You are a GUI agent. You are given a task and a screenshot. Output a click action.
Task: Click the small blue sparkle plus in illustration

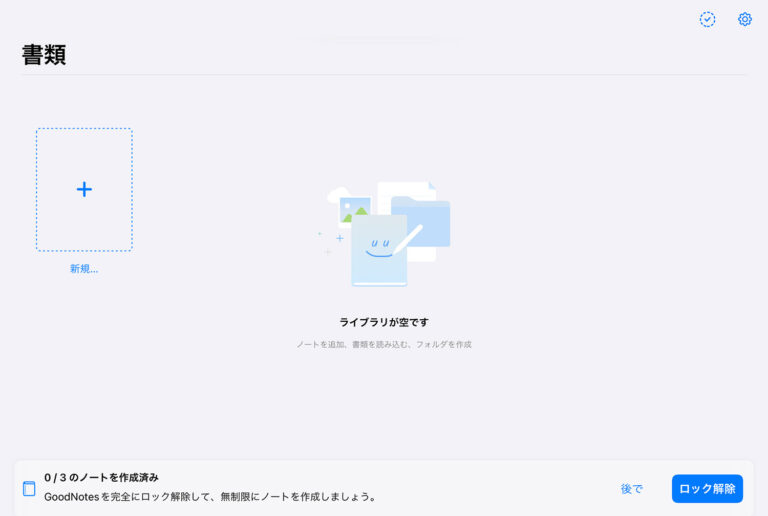(339, 238)
